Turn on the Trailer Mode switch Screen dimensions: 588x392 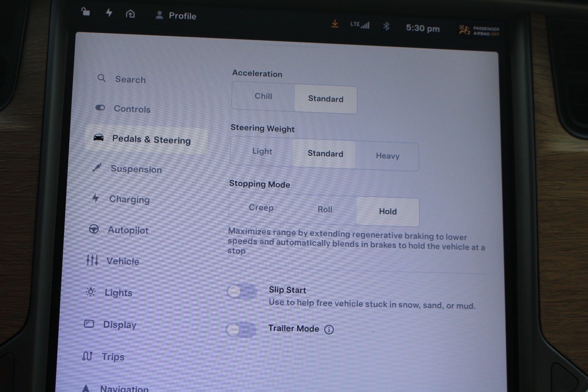coord(241,330)
